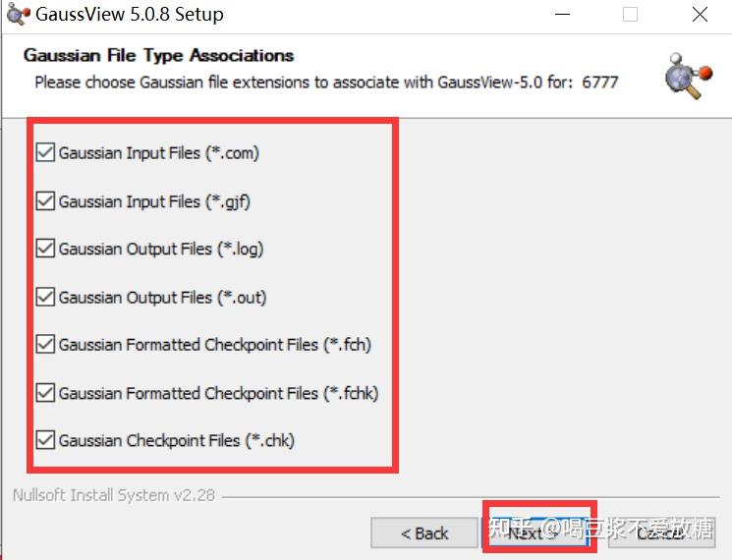Close the GaussView Setup window
The height and width of the screenshot is (560, 732).
click(x=700, y=15)
